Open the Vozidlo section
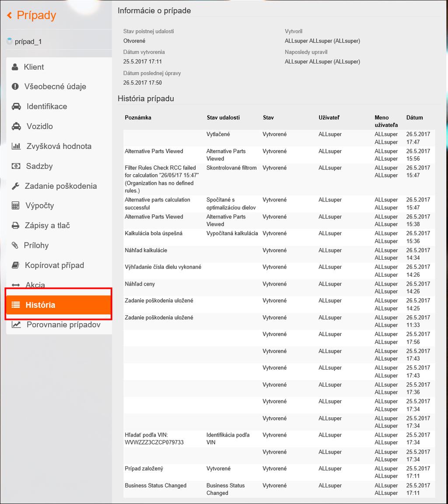448x504 pixels. (x=40, y=126)
